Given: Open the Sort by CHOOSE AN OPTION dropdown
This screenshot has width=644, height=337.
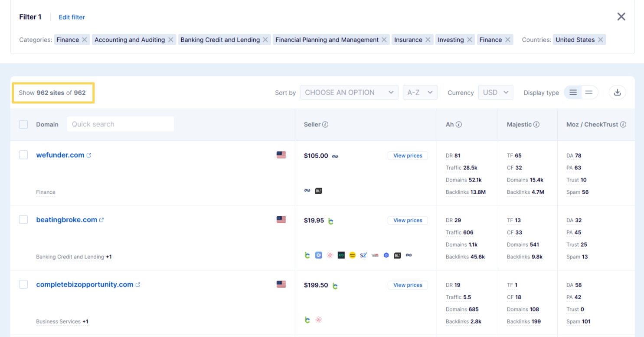Looking at the screenshot, I should coord(349,93).
